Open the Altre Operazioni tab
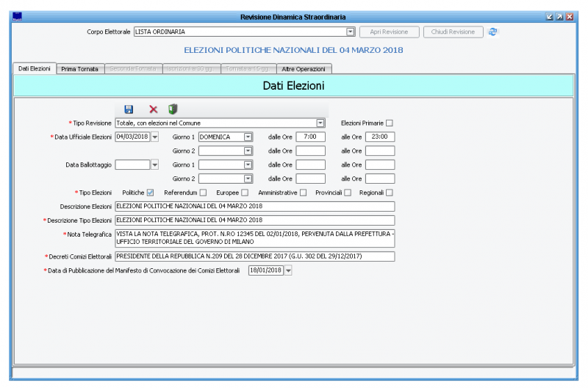The width and height of the screenshot is (588, 388). (x=303, y=68)
